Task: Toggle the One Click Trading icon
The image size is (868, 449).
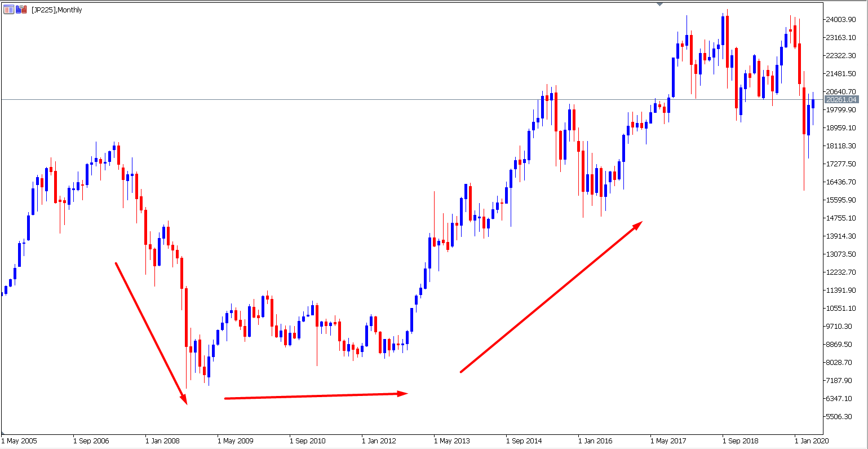Action: coord(21,10)
